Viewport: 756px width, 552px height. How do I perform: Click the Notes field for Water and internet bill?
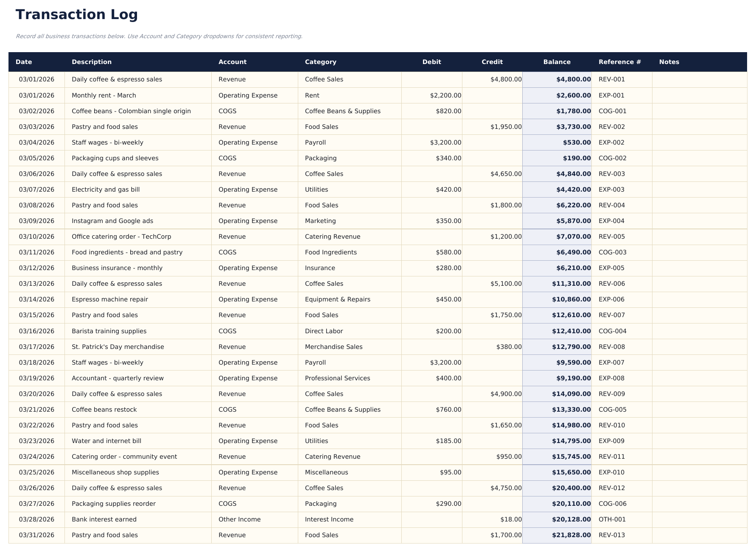tap(700, 441)
